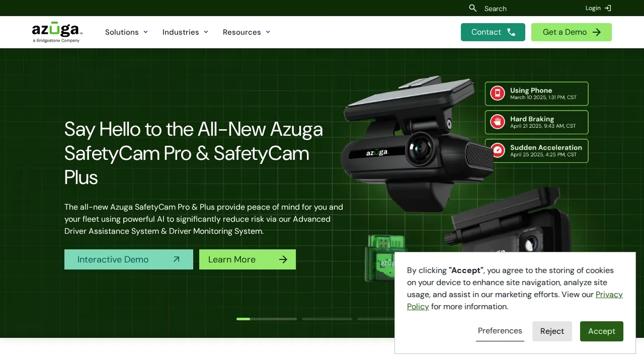Go to Azuga home via logo

[x=56, y=32]
